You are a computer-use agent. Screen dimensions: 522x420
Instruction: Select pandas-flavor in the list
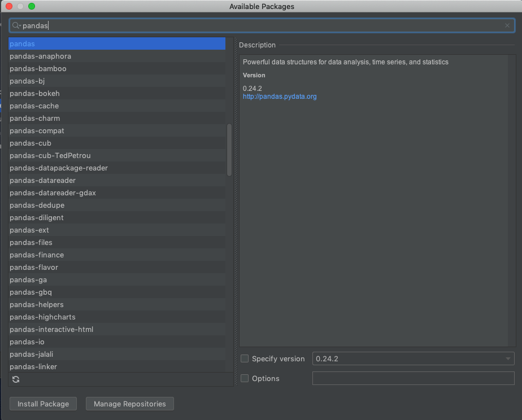pos(117,267)
